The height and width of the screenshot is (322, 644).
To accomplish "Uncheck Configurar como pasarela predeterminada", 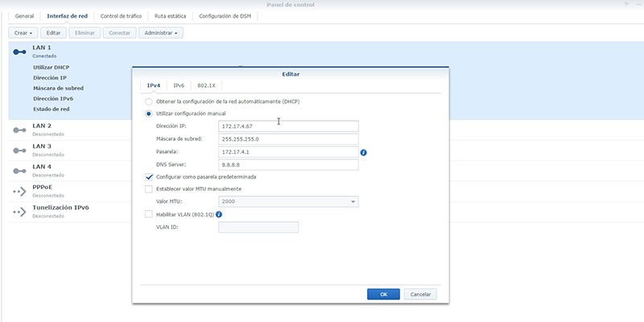I will click(149, 177).
